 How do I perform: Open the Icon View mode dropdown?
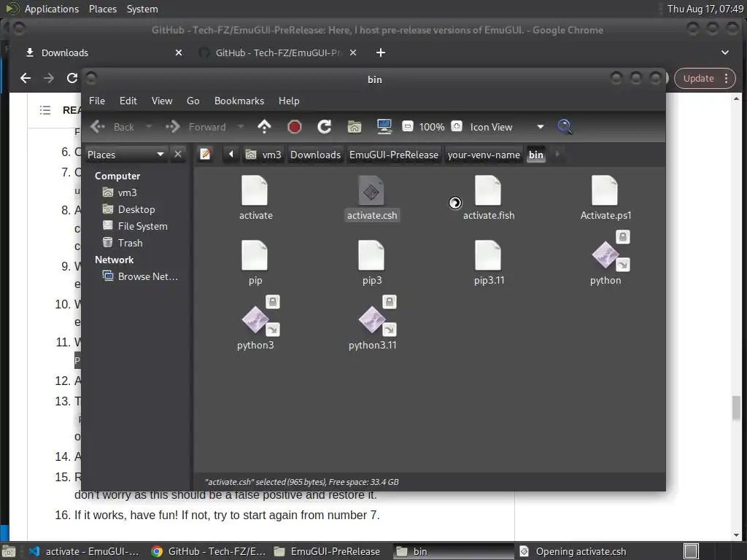pos(507,127)
